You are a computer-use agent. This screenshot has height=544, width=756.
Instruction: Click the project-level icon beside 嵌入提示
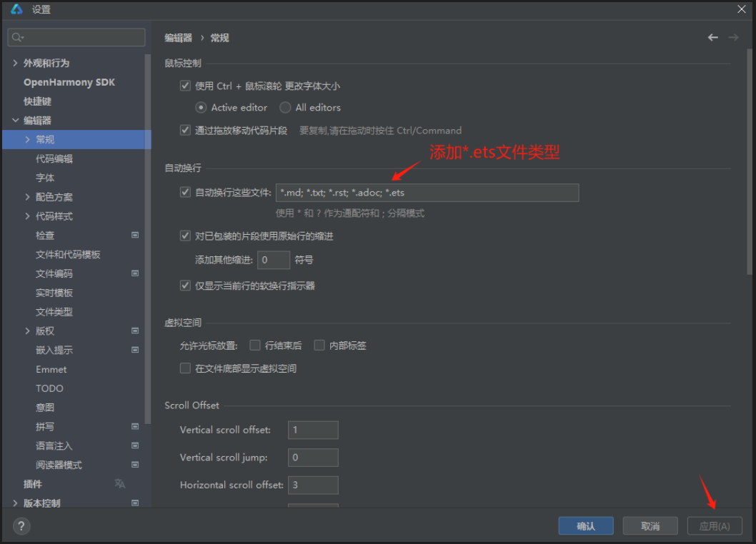[135, 350]
